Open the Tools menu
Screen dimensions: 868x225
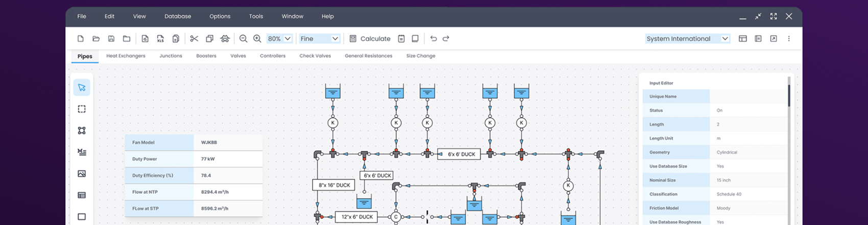[x=256, y=16]
